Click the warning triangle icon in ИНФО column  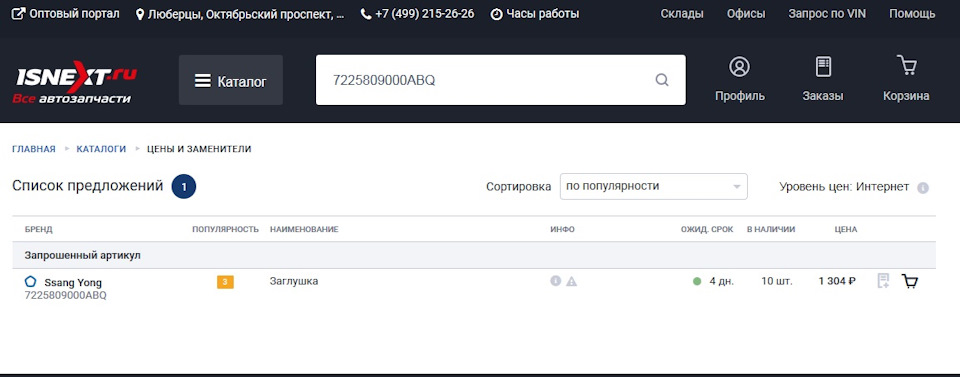571,282
